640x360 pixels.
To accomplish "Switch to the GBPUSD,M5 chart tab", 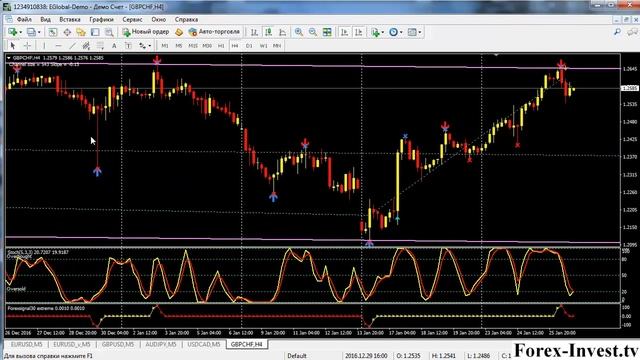I will pyautogui.click(x=118, y=344).
